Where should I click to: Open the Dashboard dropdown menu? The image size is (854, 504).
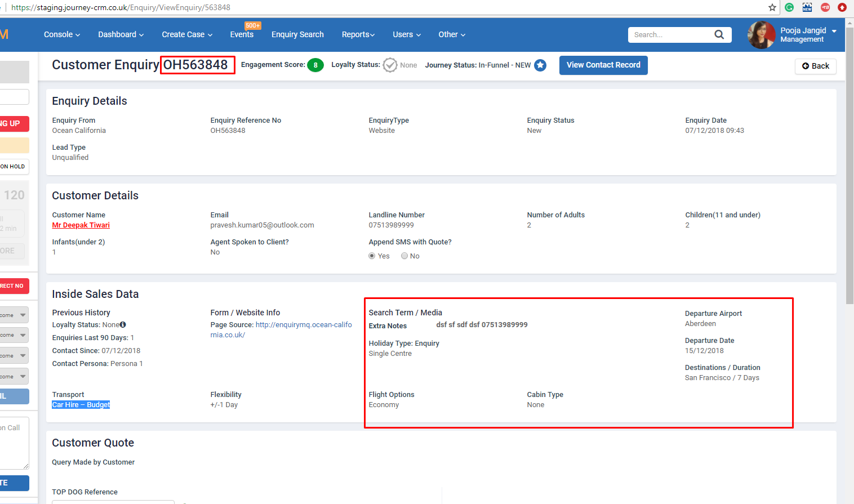(121, 34)
